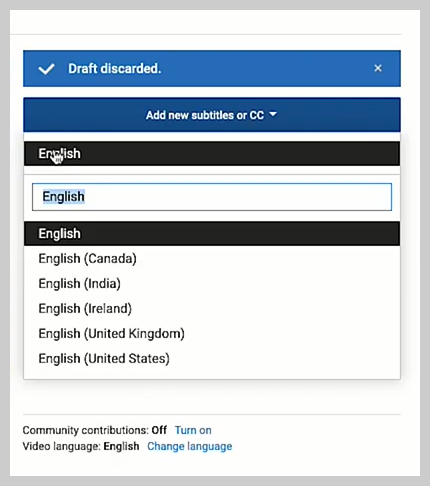Click the Community contributions Off status
Viewport: 430px width, 486px height.
point(159,430)
